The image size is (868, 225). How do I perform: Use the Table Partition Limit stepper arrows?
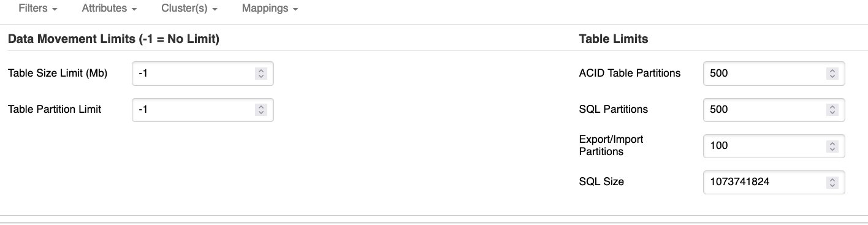coord(261,110)
